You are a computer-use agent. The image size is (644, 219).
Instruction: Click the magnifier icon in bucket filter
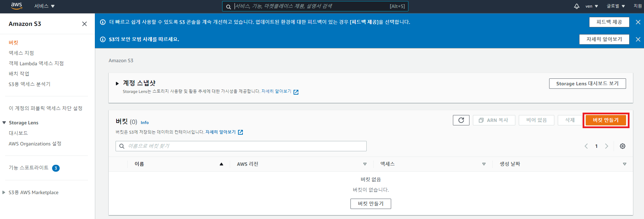point(122,146)
